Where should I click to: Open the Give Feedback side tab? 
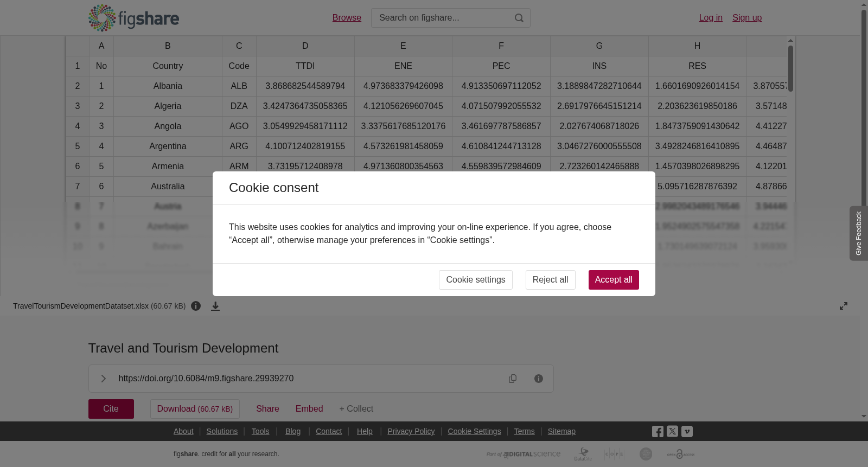pos(859,233)
